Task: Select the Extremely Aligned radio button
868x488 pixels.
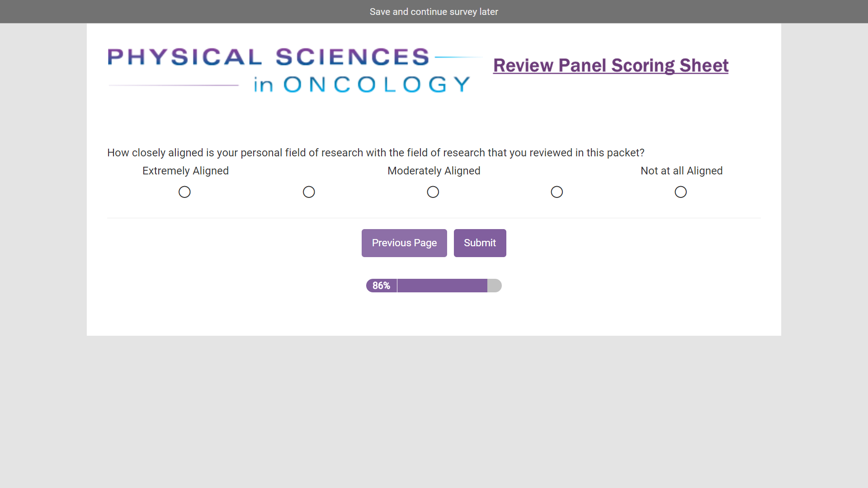Action: coord(184,192)
